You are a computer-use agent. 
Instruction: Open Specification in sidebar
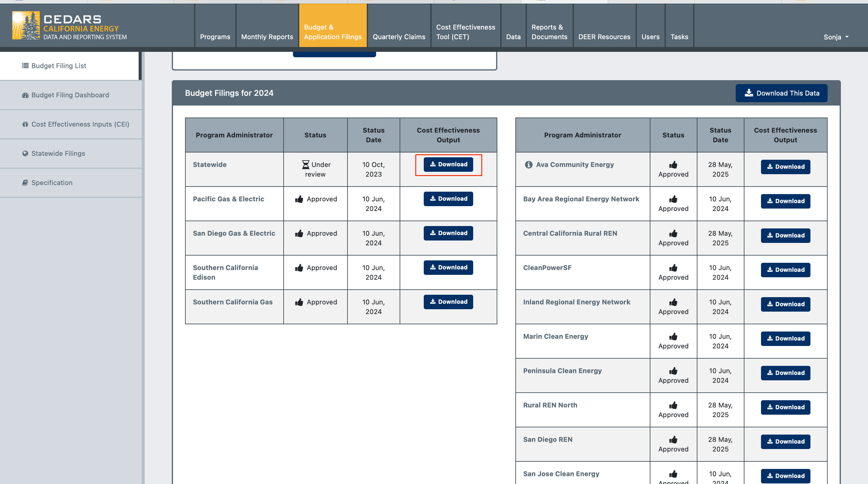(x=71, y=183)
